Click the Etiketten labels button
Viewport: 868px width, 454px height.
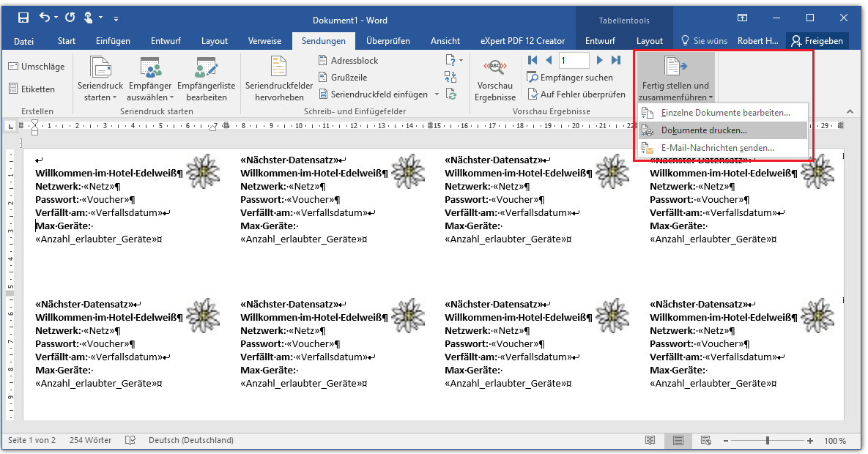point(32,89)
